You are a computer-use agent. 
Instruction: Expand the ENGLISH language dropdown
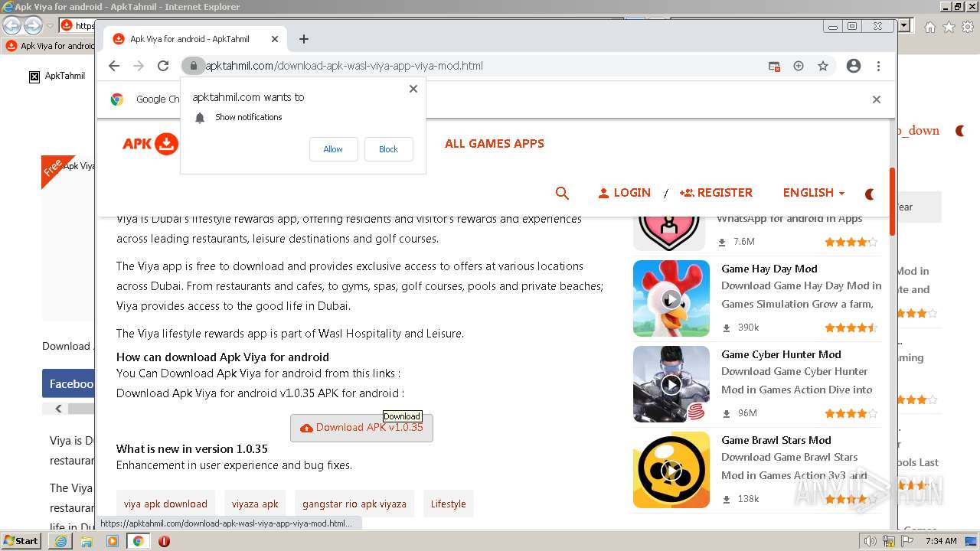pyautogui.click(x=813, y=193)
